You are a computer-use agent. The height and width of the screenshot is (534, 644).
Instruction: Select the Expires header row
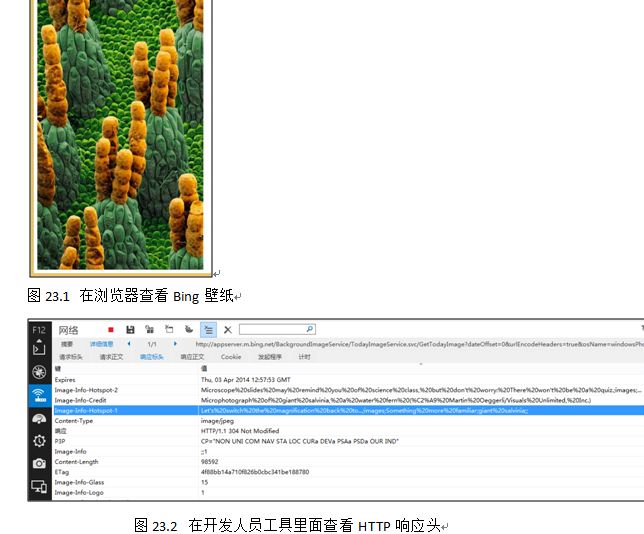tap(348, 380)
